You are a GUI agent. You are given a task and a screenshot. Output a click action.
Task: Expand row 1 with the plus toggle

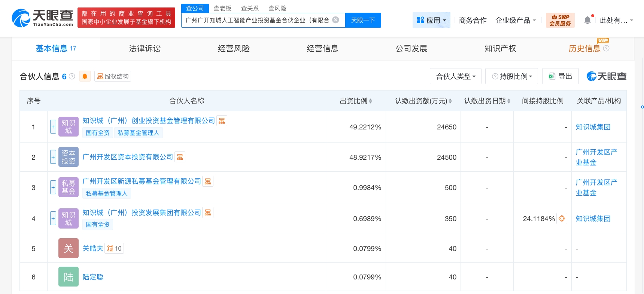53,127
